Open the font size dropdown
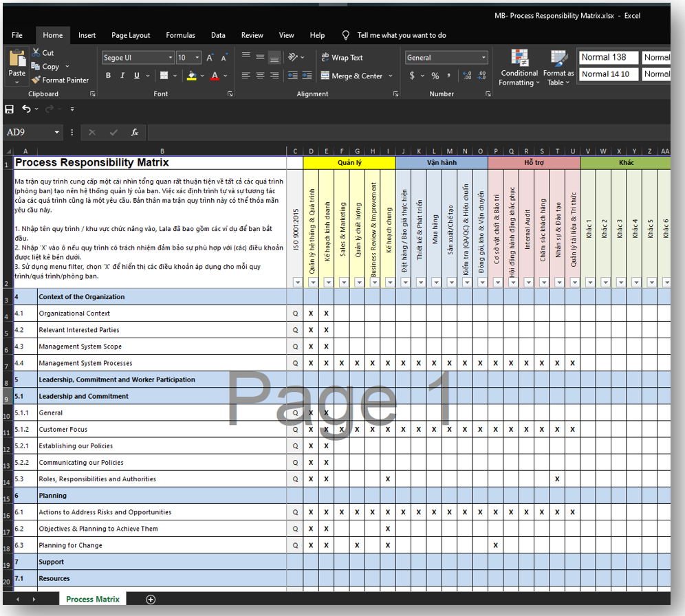The height and width of the screenshot is (616, 685). [x=197, y=58]
